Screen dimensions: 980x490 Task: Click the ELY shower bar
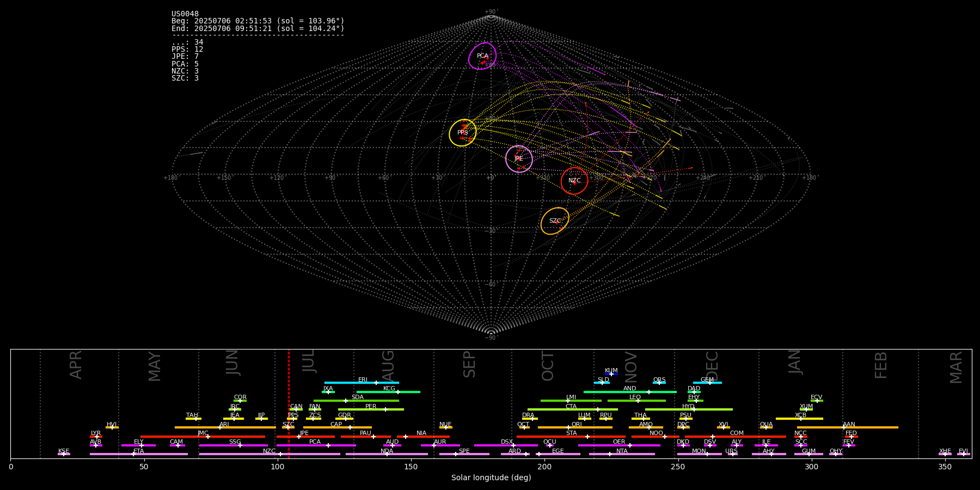click(138, 445)
